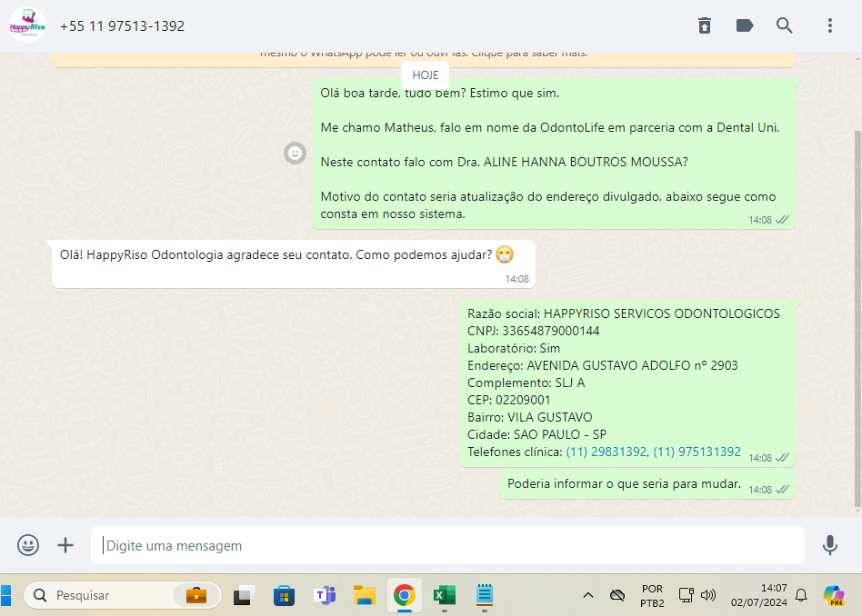Viewport: 862px width, 616px height.
Task: Switch to Google Chrome on taskbar
Action: 405,595
